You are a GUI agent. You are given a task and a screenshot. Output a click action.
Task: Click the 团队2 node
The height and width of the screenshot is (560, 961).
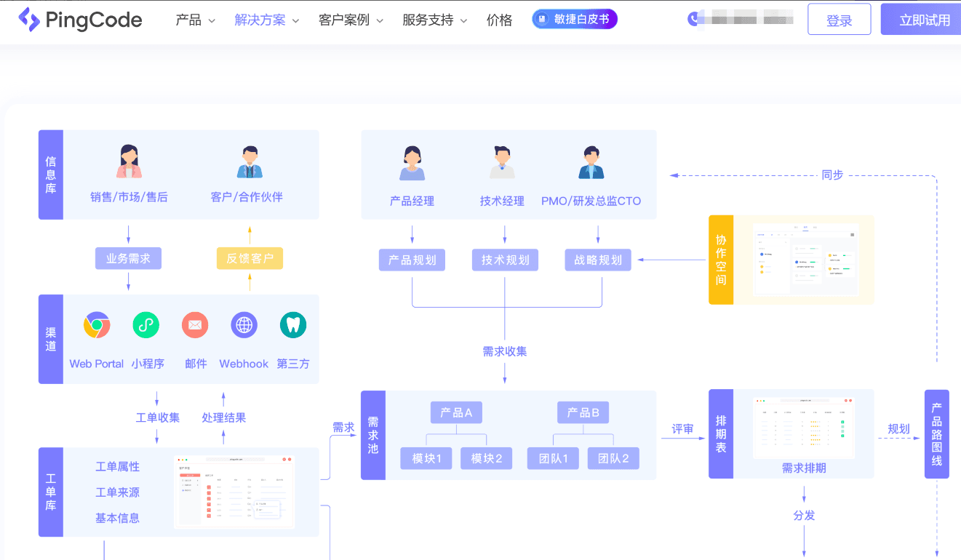613,458
